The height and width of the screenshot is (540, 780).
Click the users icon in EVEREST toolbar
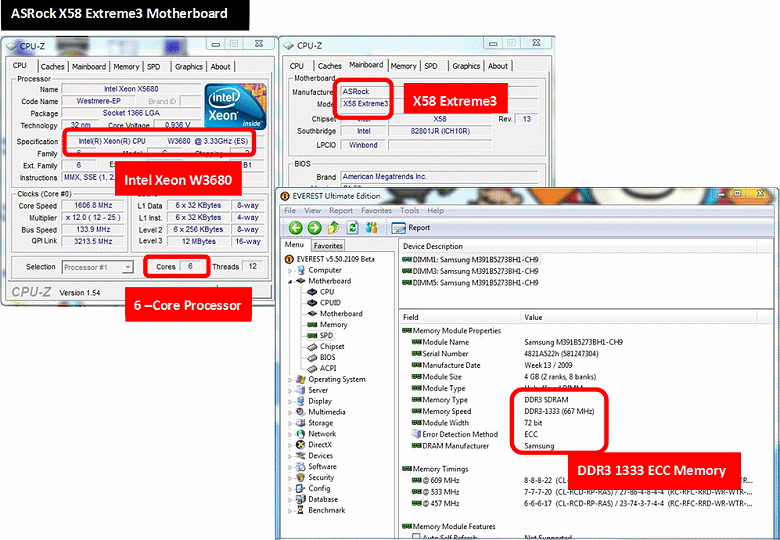click(371, 228)
